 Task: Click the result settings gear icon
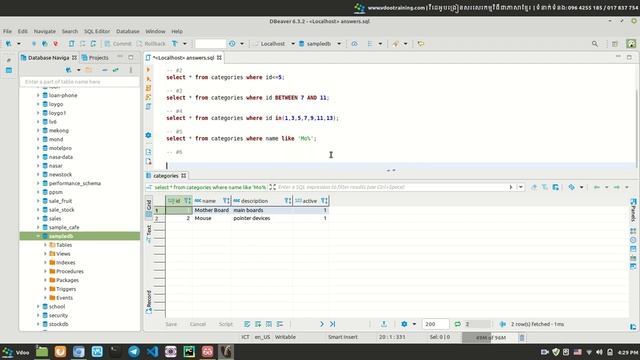click(x=404, y=324)
